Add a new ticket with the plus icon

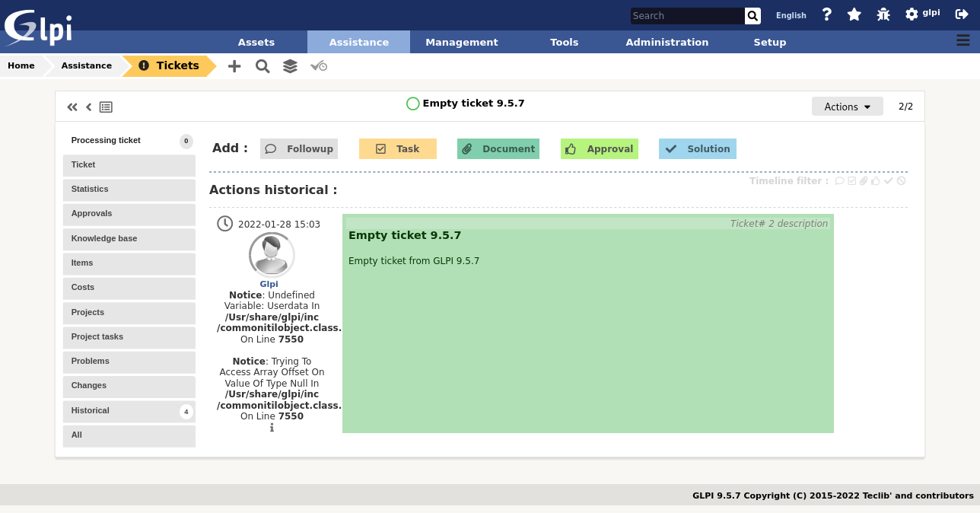click(234, 66)
